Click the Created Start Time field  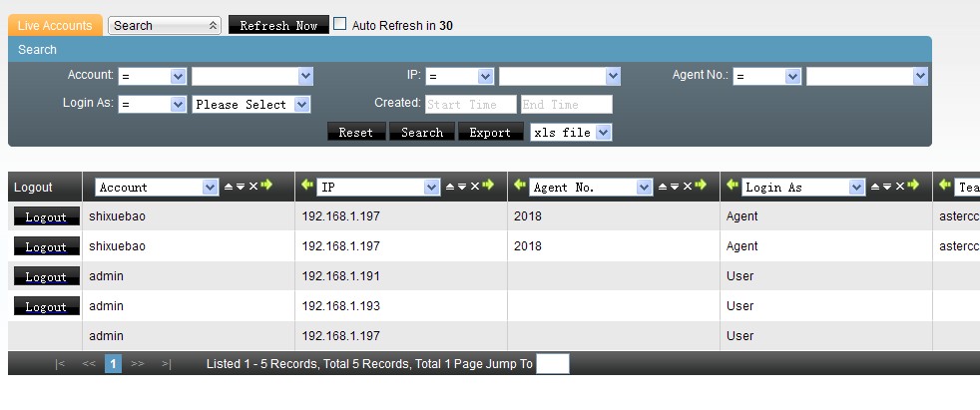(x=470, y=104)
